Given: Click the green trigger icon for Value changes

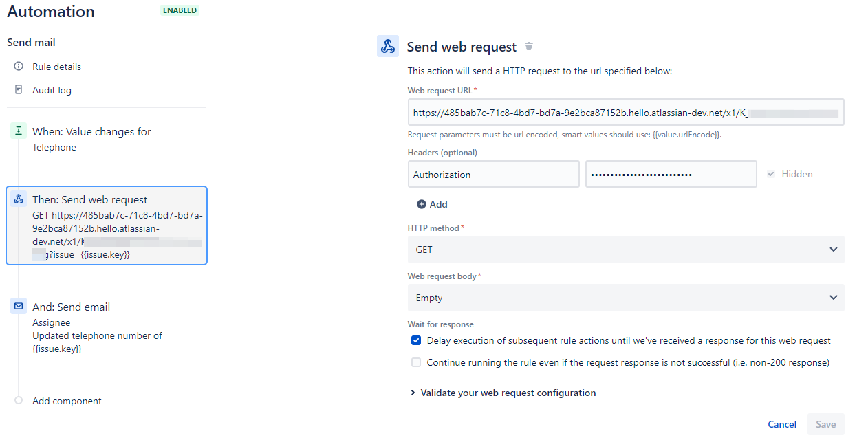Looking at the screenshot, I should tap(19, 131).
